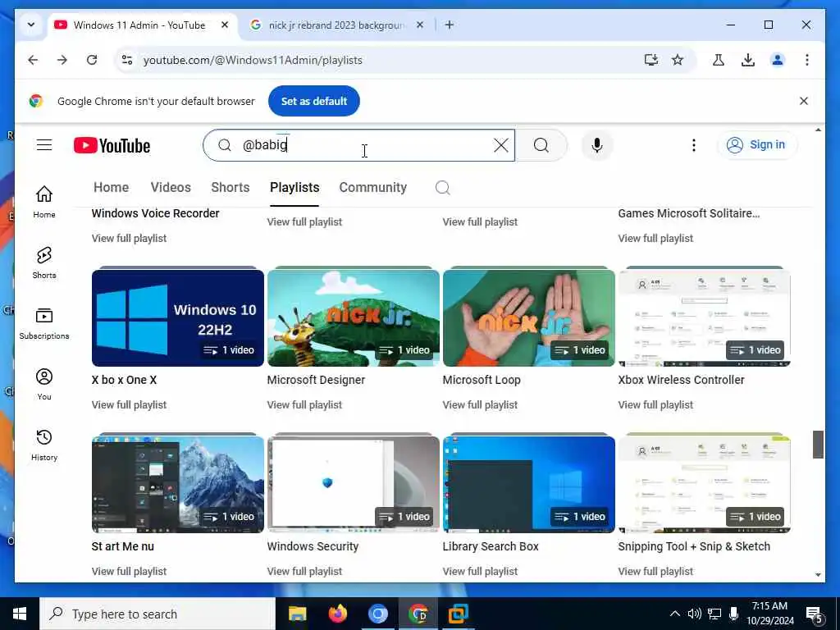Open Windows 10 22H2 playlist thumbnail
The width and height of the screenshot is (840, 630).
178,317
